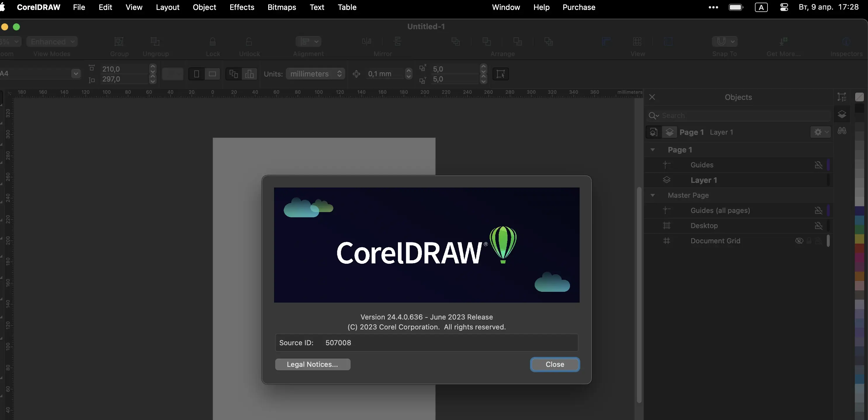The width and height of the screenshot is (868, 420).
Task: Toggle printing for Guides (all pages)
Action: (x=818, y=210)
